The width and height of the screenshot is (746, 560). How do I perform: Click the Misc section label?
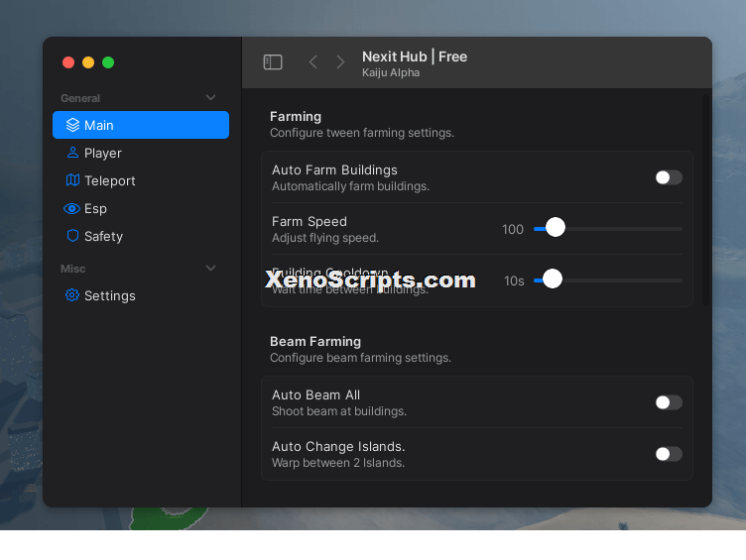(72, 269)
